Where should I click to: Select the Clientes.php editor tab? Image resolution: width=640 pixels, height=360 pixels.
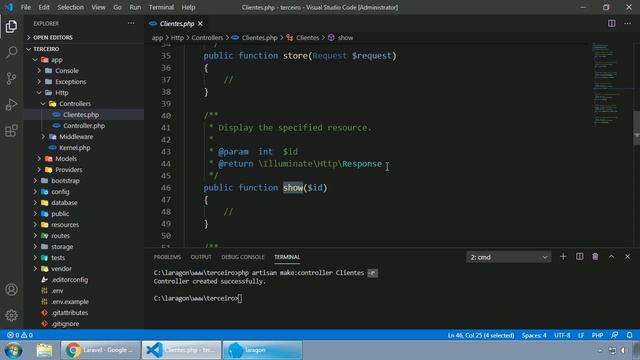(x=176, y=24)
